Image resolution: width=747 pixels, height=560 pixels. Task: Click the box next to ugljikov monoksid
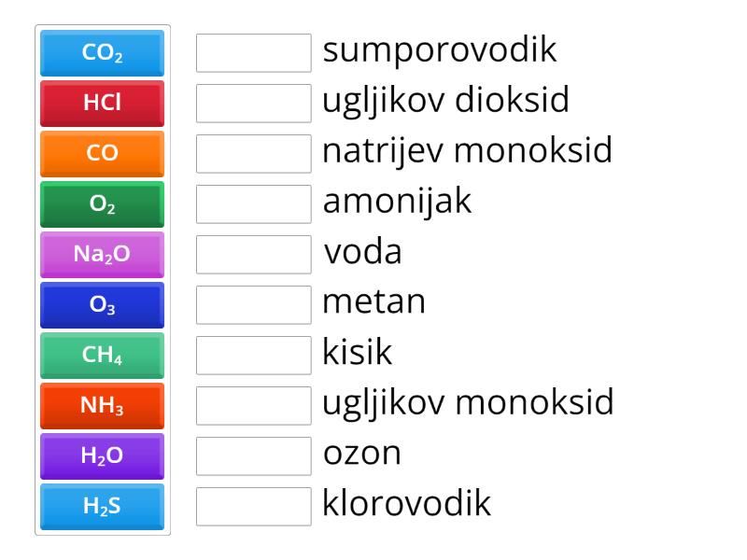pyautogui.click(x=254, y=406)
